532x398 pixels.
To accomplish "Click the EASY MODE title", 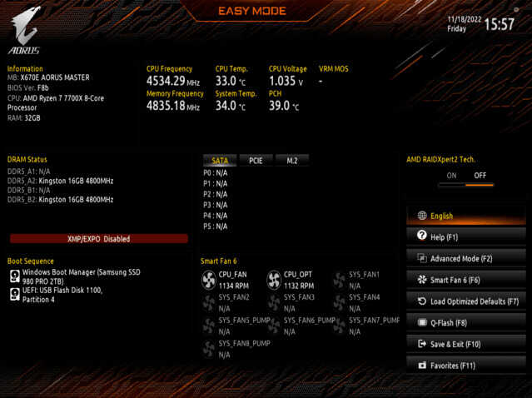I will [x=252, y=11].
